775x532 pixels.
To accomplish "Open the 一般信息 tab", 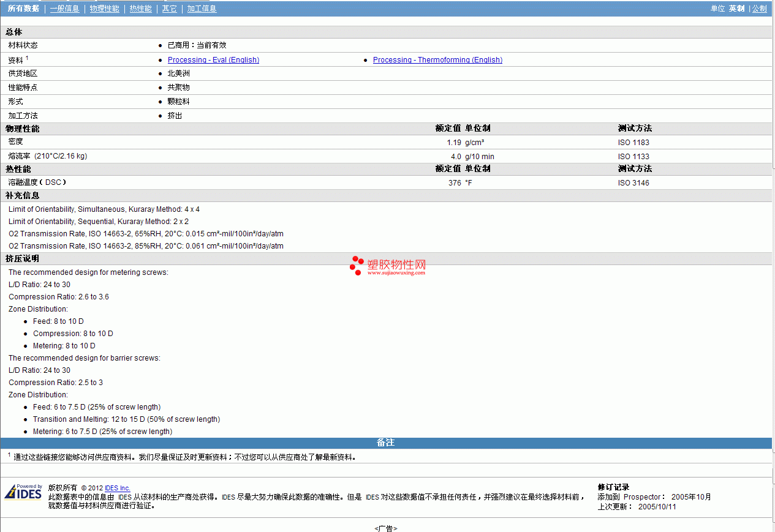I will [64, 9].
